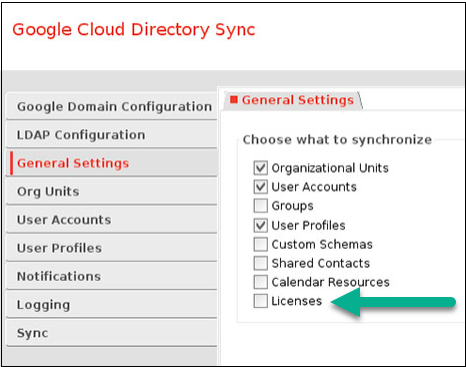The height and width of the screenshot is (367, 466).
Task: Enable Custom Schemas synchronization
Action: (x=260, y=244)
